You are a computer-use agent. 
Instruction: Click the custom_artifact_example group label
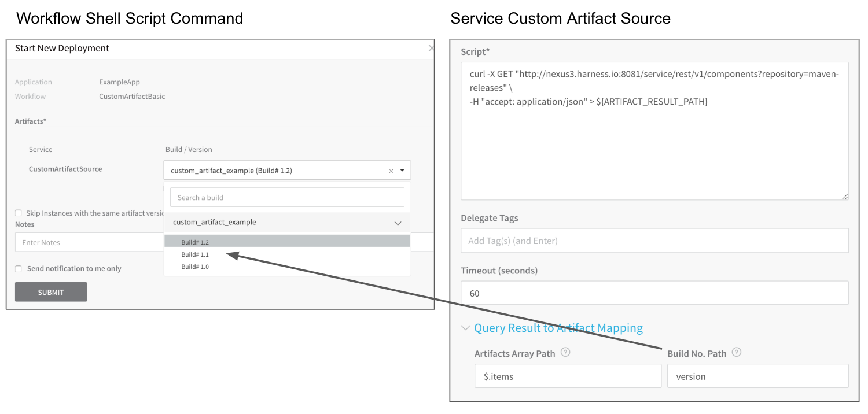click(215, 222)
